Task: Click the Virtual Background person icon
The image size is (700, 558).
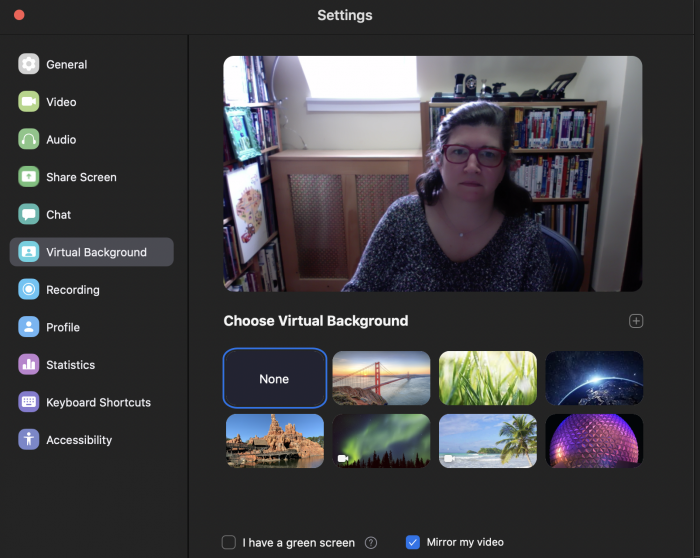Action: pyautogui.click(x=29, y=252)
